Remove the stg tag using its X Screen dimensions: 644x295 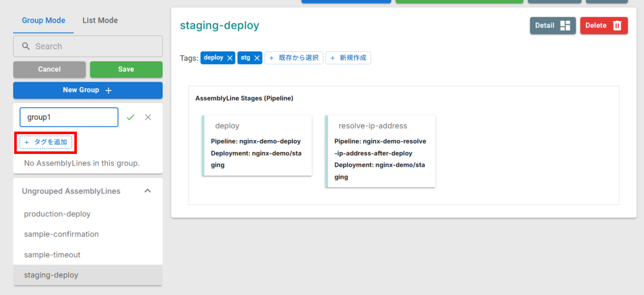pos(257,57)
